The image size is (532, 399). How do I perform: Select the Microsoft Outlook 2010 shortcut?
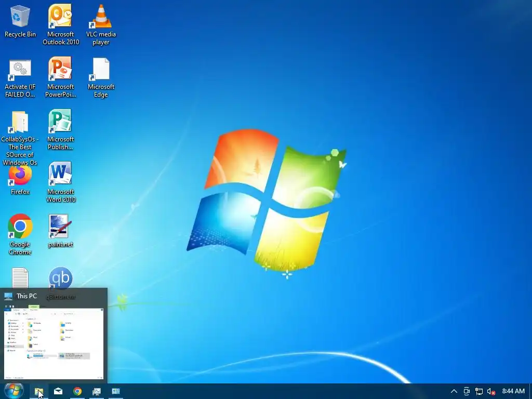60,25
